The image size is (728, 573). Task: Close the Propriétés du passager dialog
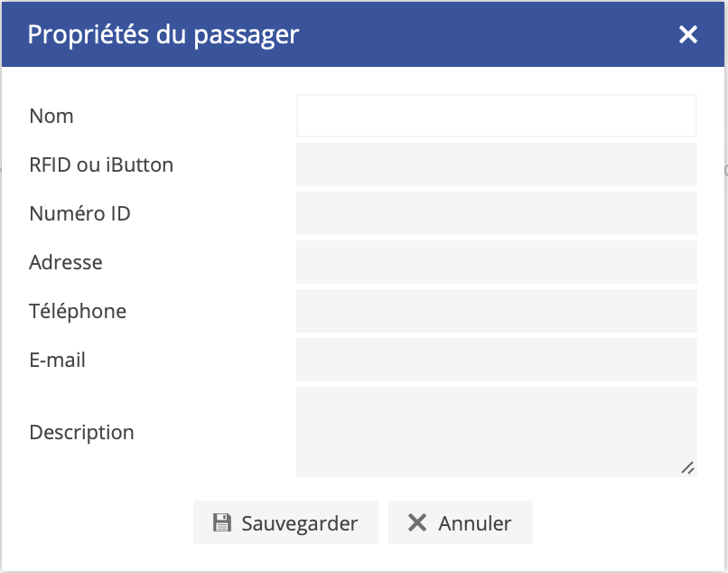[x=688, y=35]
